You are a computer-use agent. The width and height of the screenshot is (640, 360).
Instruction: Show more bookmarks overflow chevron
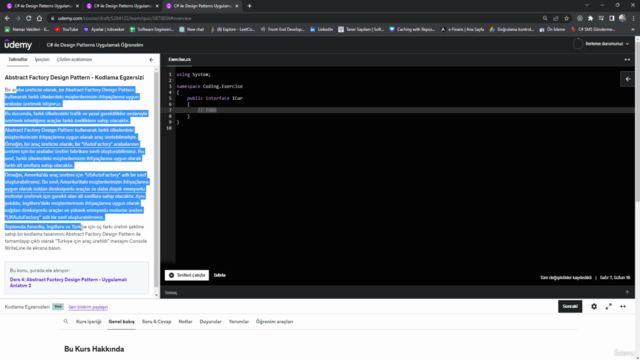(x=633, y=29)
